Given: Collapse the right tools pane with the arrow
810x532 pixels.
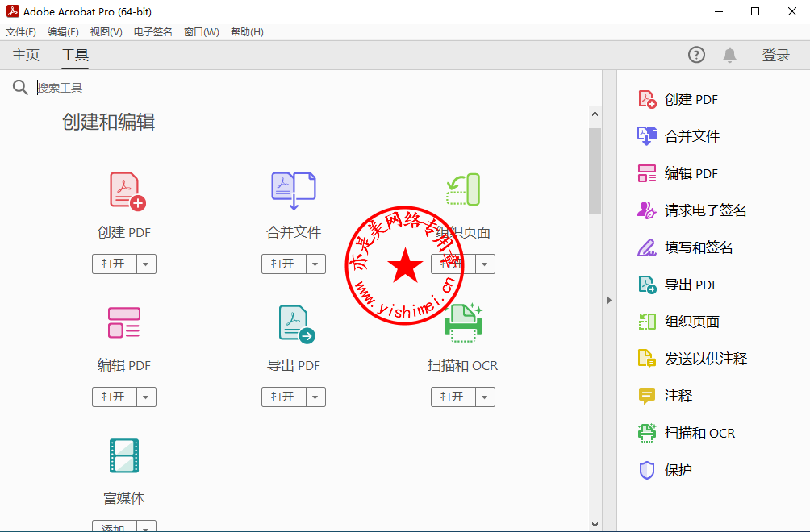Looking at the screenshot, I should click(x=609, y=301).
